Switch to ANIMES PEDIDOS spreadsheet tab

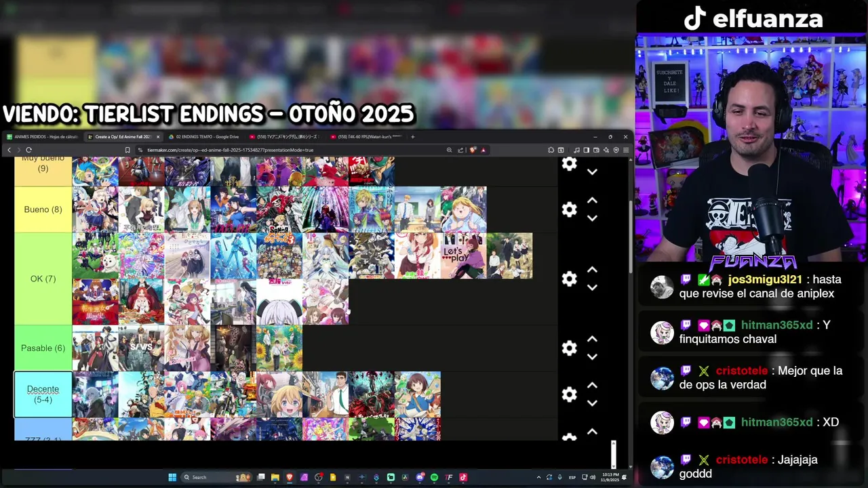pyautogui.click(x=42, y=137)
